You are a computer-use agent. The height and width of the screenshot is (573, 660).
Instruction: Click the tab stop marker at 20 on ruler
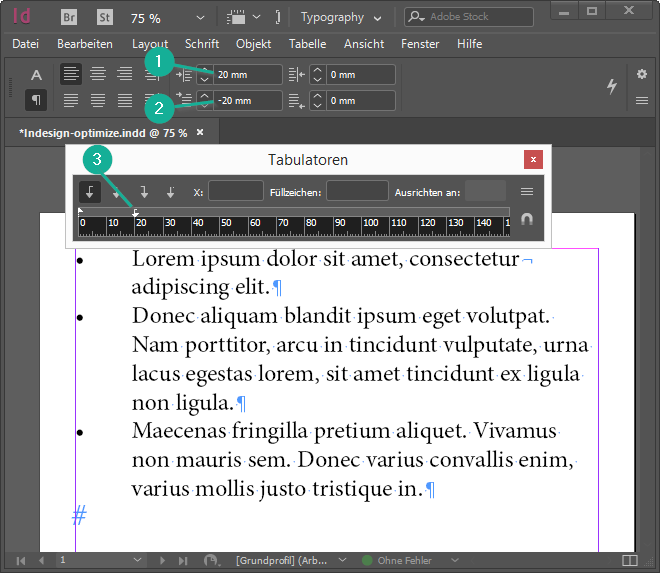coord(136,212)
